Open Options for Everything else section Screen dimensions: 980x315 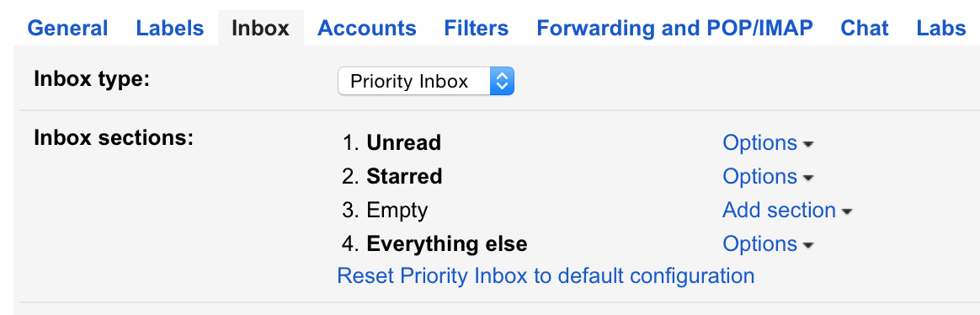760,243
